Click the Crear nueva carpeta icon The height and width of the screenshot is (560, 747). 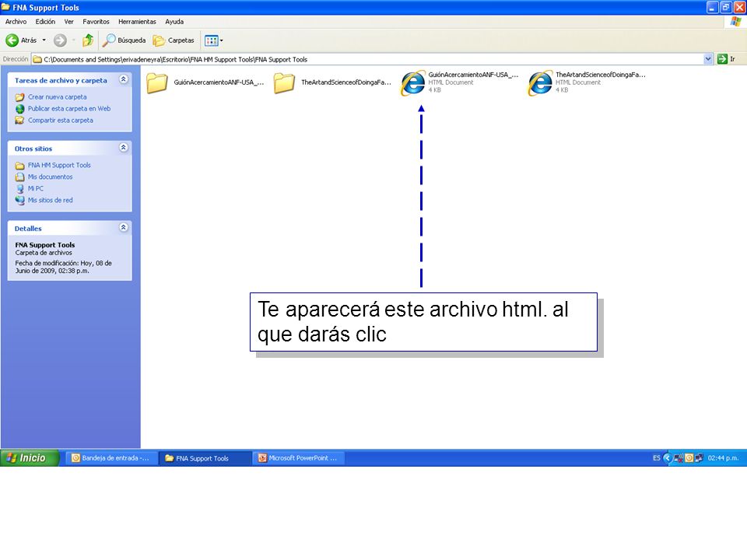click(19, 97)
